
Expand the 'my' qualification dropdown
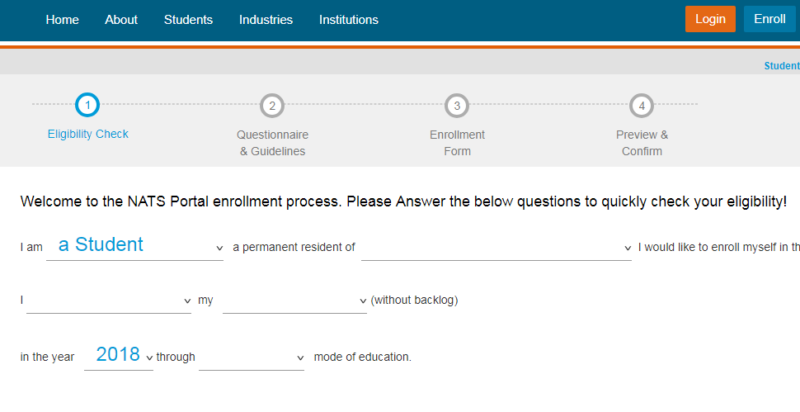[295, 300]
